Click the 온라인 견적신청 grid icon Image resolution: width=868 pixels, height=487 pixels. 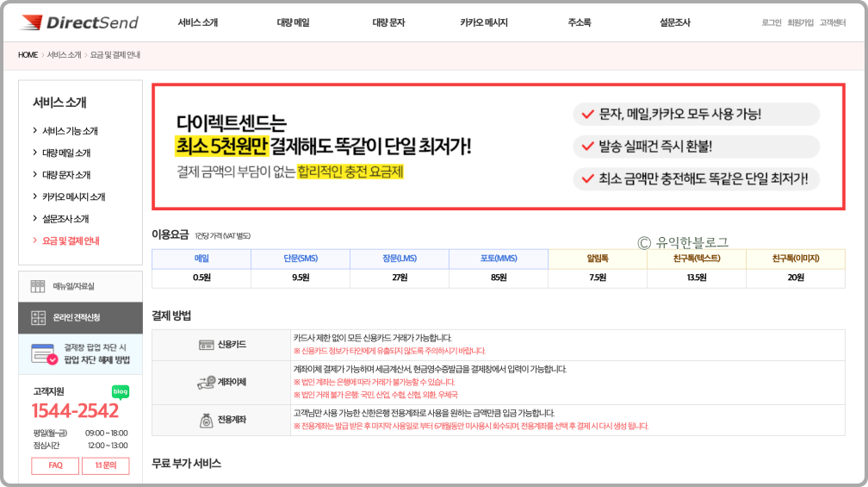tap(38, 317)
